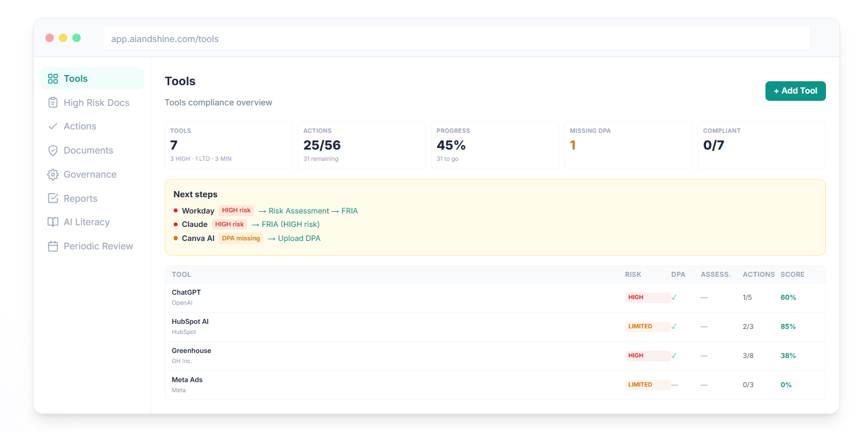
Task: Click the green window maximize dot
Action: point(77,38)
